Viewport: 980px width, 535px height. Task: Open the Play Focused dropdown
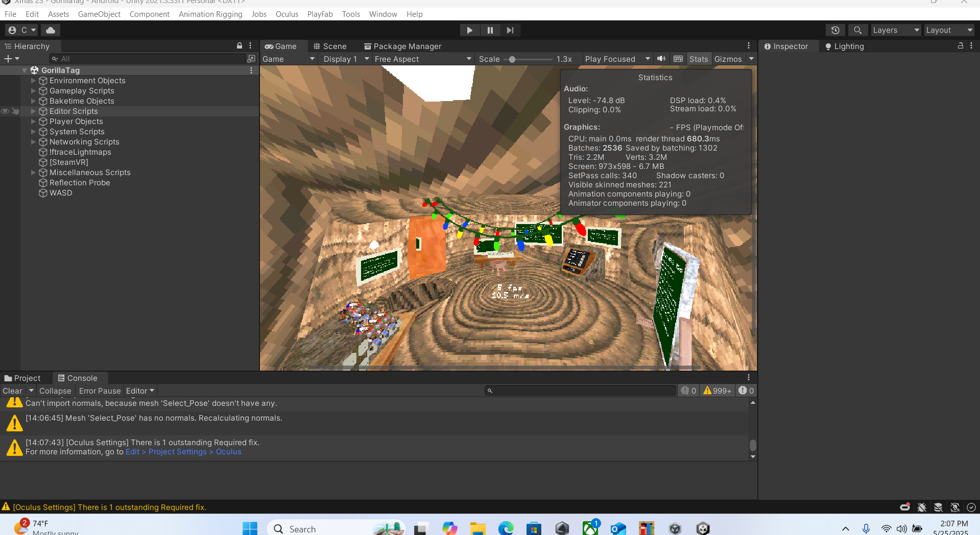[617, 59]
